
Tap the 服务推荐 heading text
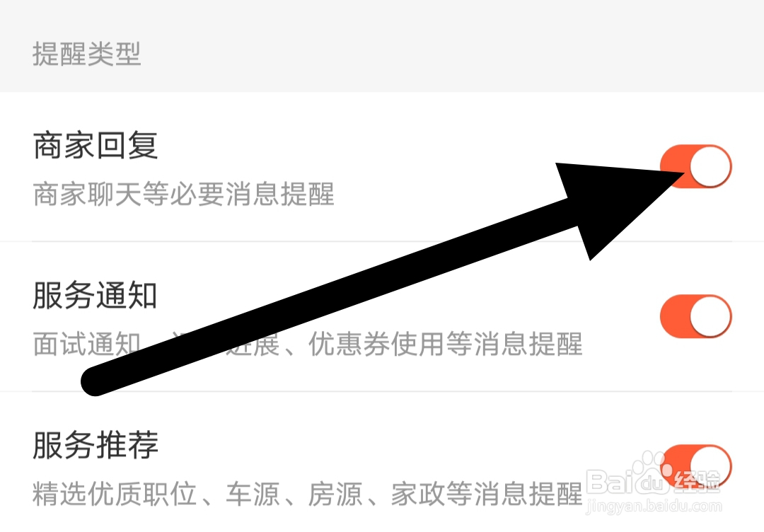click(95, 445)
